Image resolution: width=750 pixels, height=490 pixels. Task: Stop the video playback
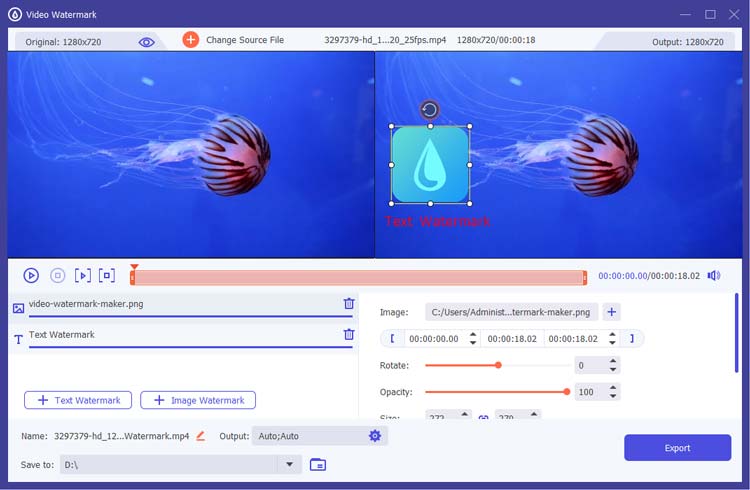pyautogui.click(x=58, y=276)
